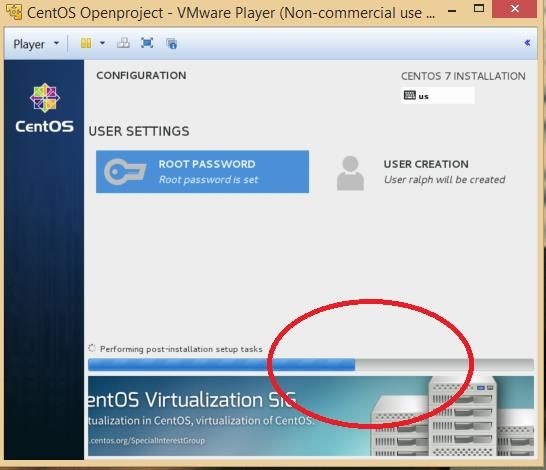This screenshot has width=546, height=470.
Task: Click the VMware icon in title bar
Action: click(14, 12)
